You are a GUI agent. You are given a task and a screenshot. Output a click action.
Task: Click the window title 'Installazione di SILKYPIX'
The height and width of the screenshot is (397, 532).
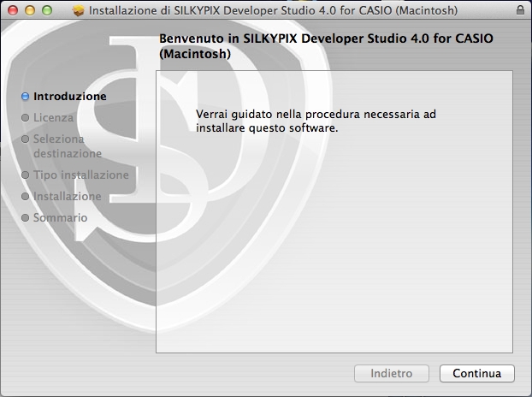[273, 10]
